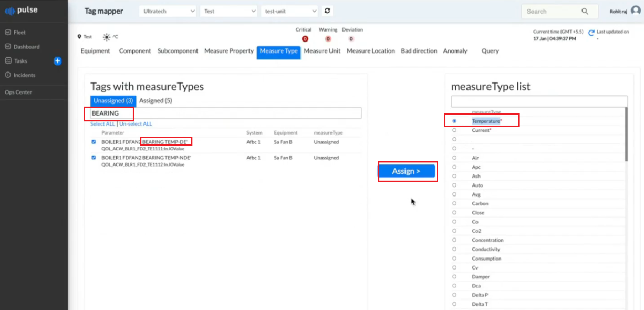Select the Air radio button
644x310 pixels.
tap(454, 158)
